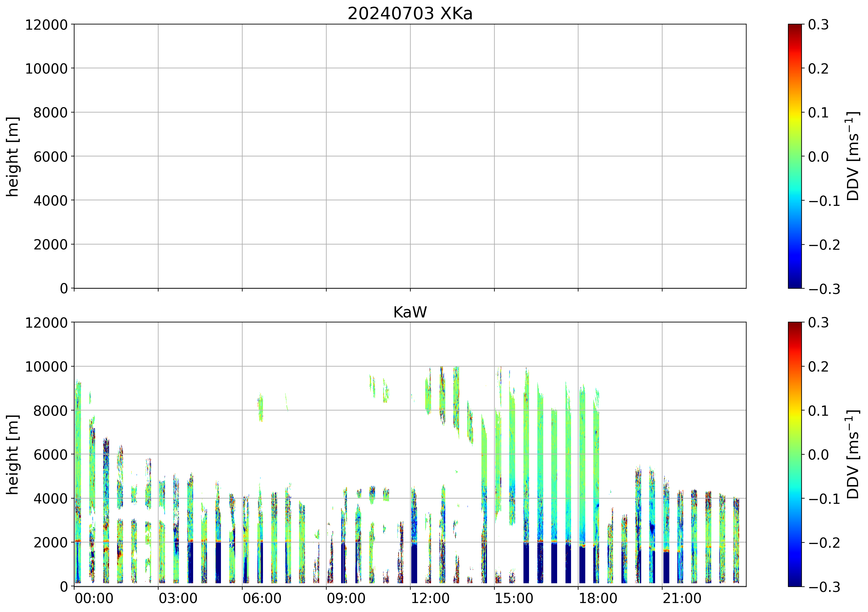Click the bottom plot's 6000 y-axis tick label

click(x=50, y=455)
